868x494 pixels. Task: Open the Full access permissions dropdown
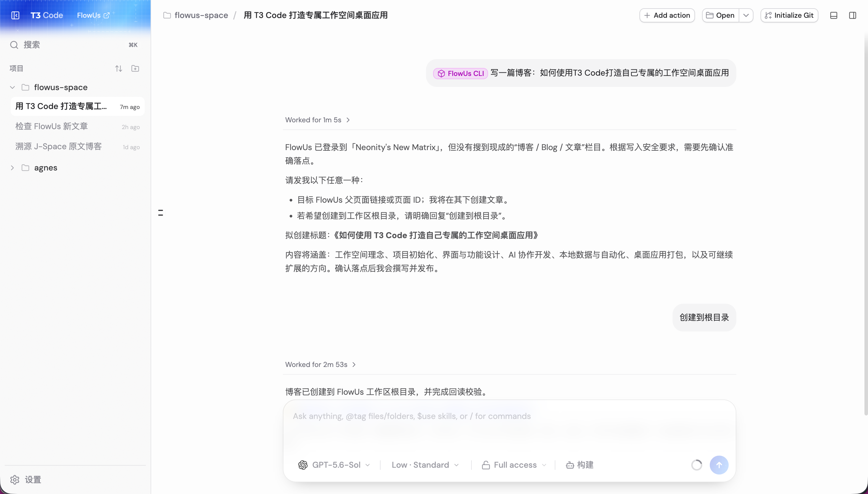(514, 465)
